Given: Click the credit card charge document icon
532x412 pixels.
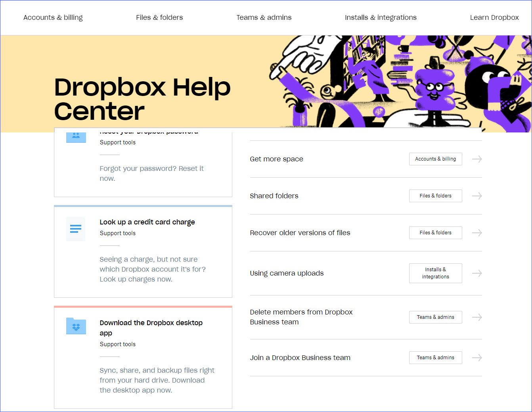Looking at the screenshot, I should click(x=76, y=229).
